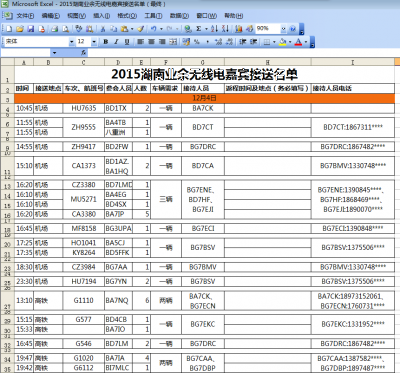This screenshot has width=400, height=373.
Task: Save the workbook with the floppy icon
Action: tap(31, 29)
